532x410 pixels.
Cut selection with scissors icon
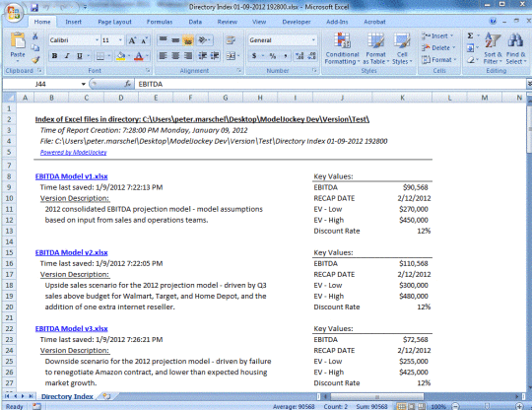(x=34, y=35)
